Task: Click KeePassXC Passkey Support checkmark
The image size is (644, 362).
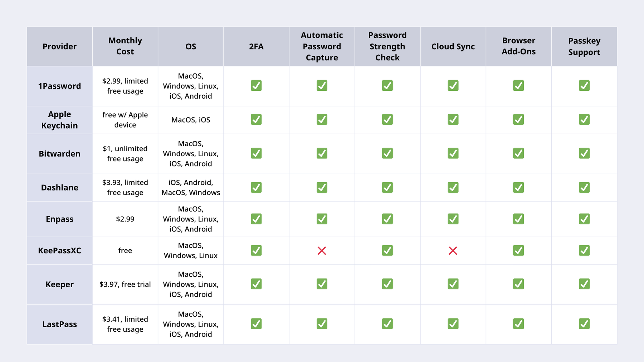Action: coord(584,251)
